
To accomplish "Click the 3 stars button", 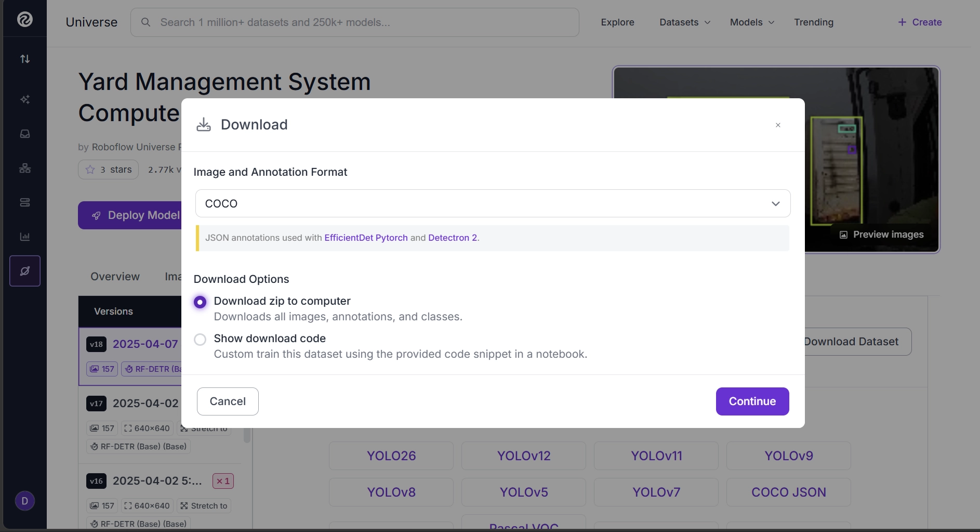I will (108, 170).
